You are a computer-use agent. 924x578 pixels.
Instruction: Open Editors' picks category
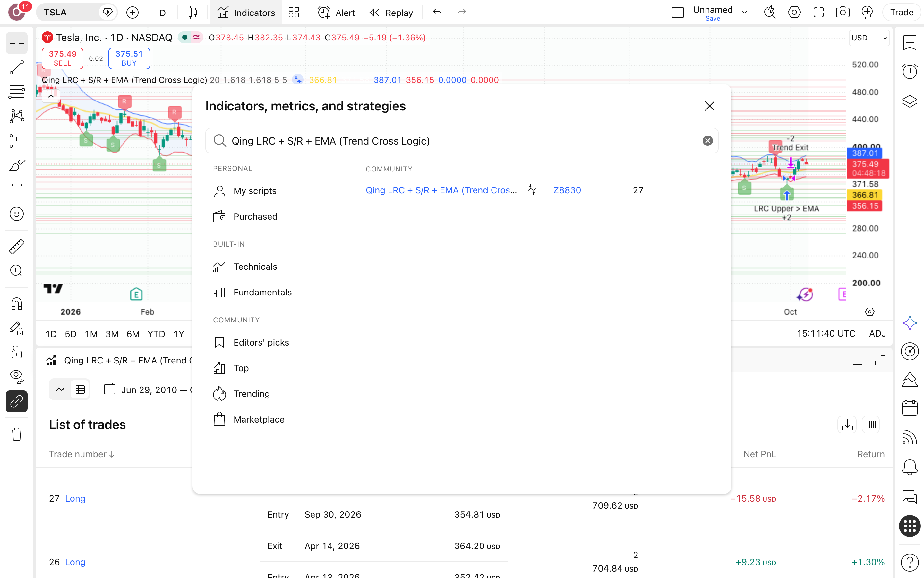tap(251, 342)
